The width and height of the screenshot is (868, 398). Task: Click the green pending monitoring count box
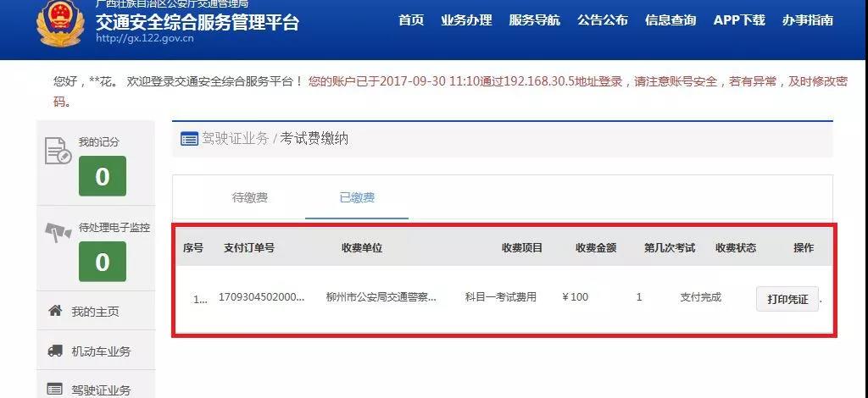[103, 262]
